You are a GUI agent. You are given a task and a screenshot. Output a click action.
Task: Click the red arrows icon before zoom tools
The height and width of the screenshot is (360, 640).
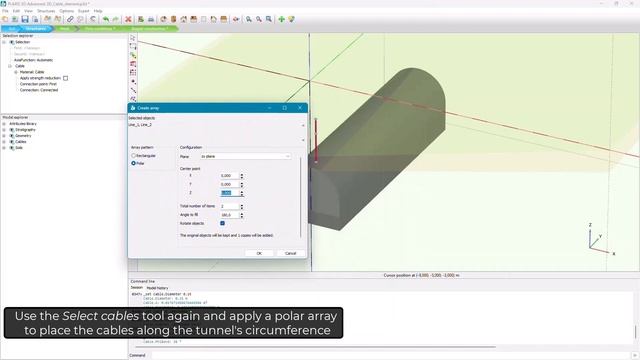tap(236, 19)
